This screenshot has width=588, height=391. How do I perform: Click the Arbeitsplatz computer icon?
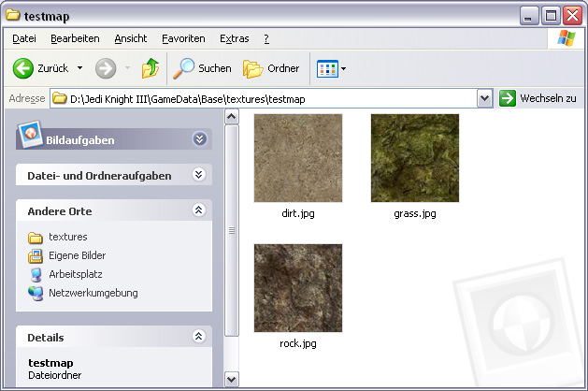36,275
